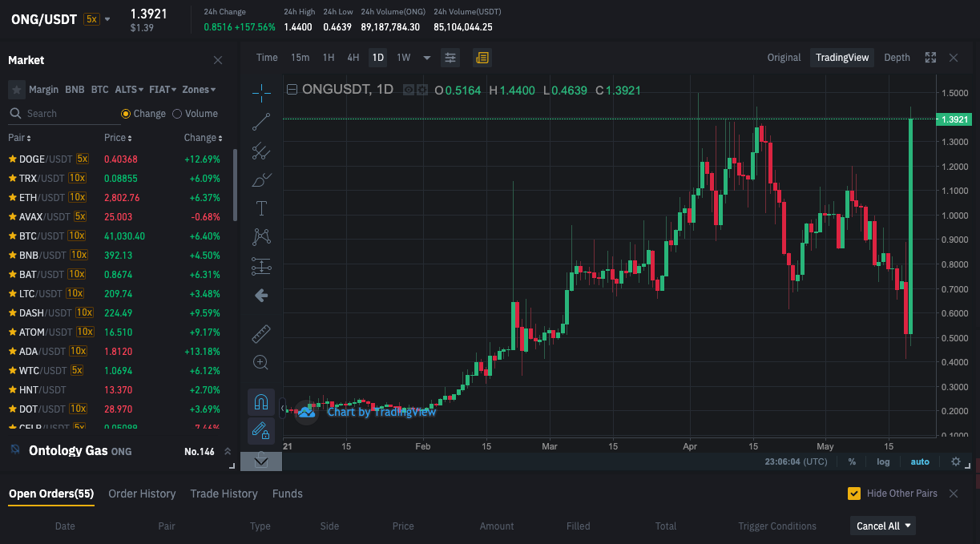This screenshot has height=544, width=980.
Task: Toggle the lock drawing mode icon
Action: (261, 431)
